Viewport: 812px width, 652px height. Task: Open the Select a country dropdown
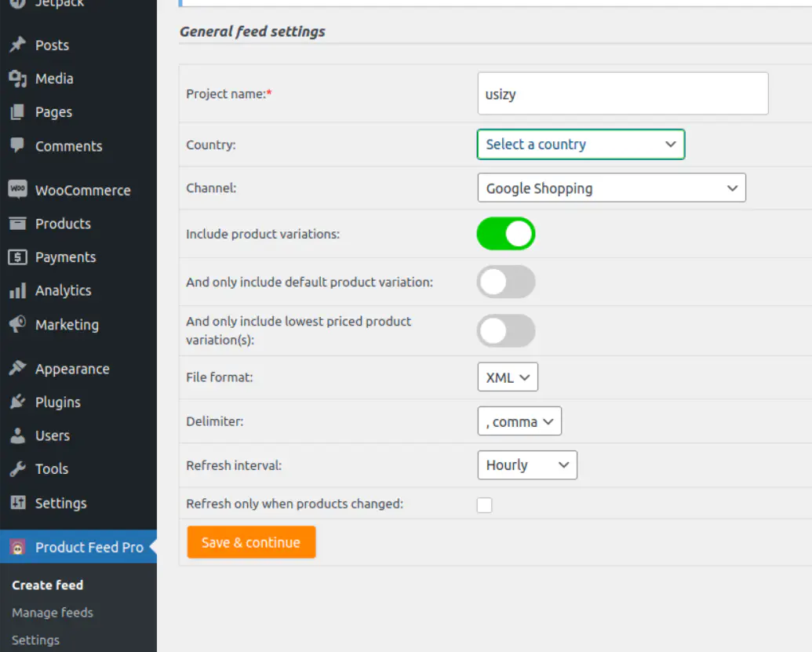point(581,144)
